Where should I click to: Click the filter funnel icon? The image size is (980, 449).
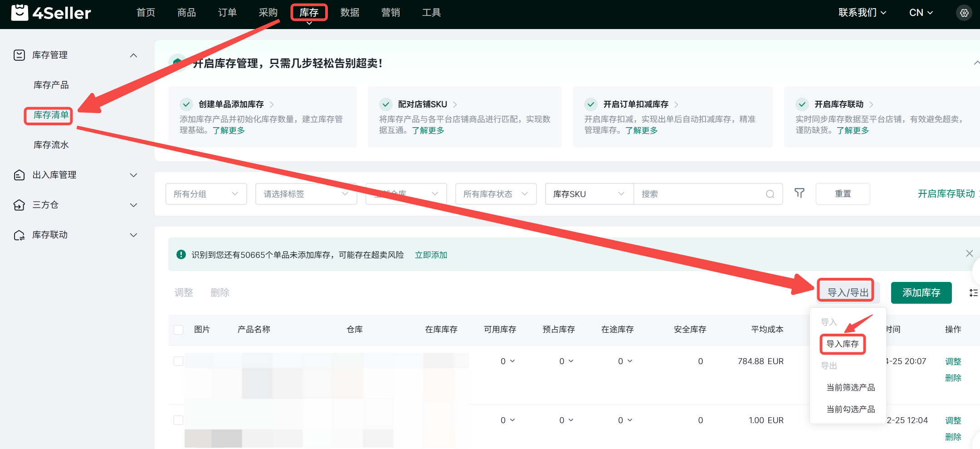tap(800, 193)
